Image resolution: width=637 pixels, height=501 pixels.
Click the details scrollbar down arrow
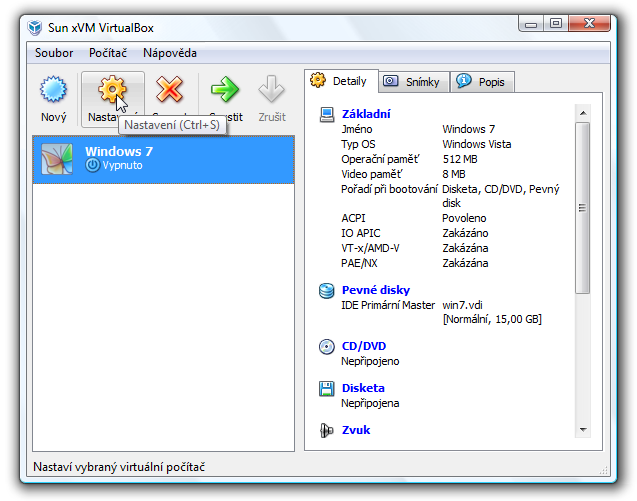pyautogui.click(x=583, y=429)
